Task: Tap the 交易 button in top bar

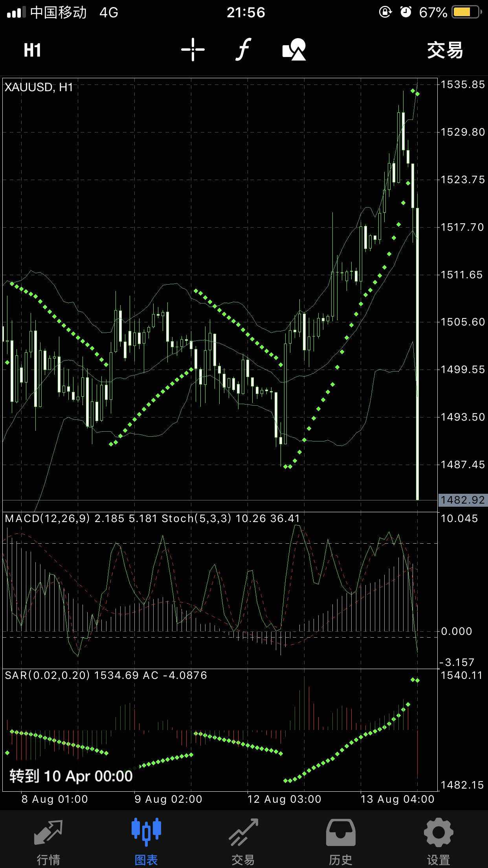Action: 445,50
